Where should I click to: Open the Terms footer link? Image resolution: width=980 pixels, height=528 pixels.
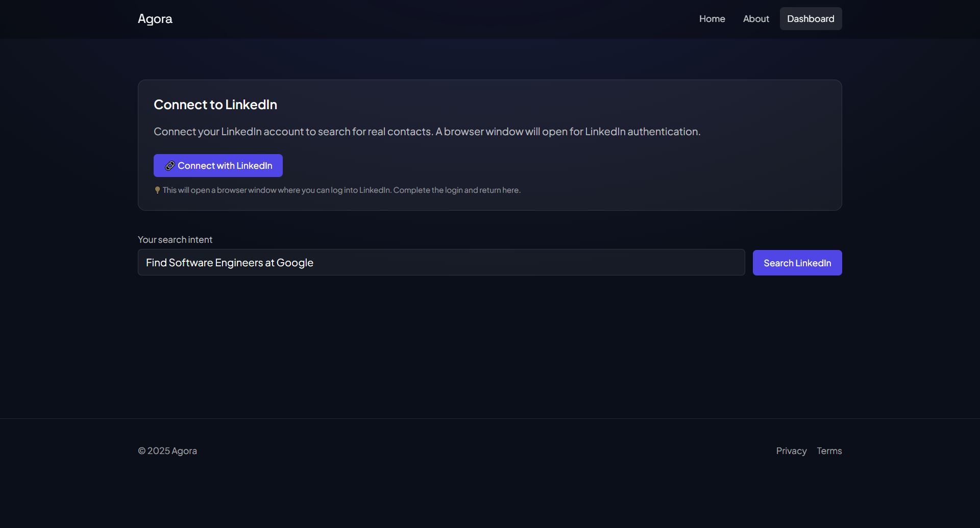coord(829,451)
